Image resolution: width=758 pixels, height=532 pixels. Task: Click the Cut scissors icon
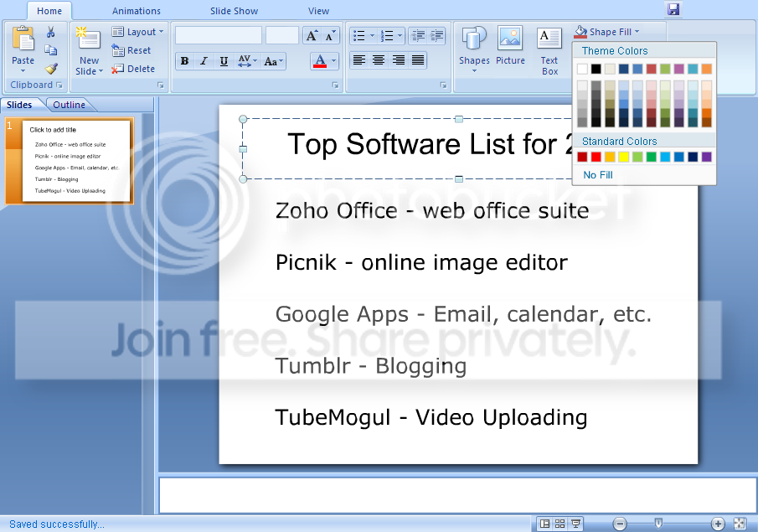51,33
